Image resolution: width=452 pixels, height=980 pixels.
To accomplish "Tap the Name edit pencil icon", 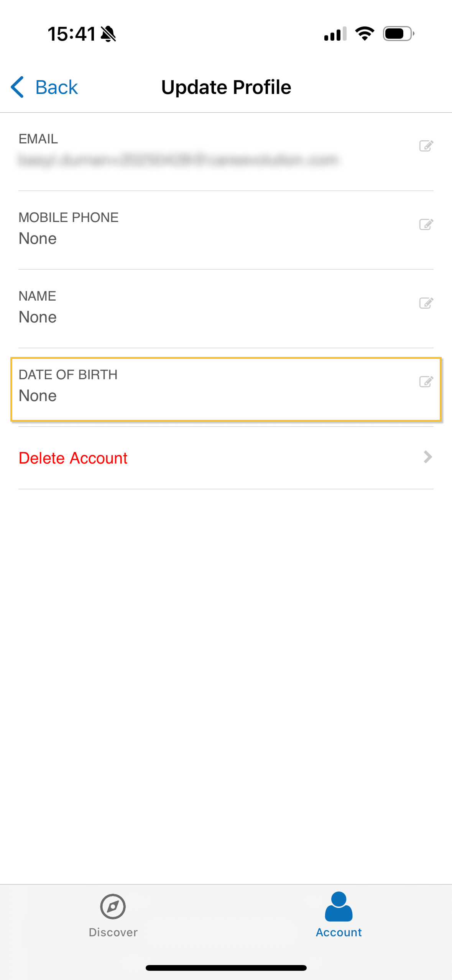I will pos(426,303).
